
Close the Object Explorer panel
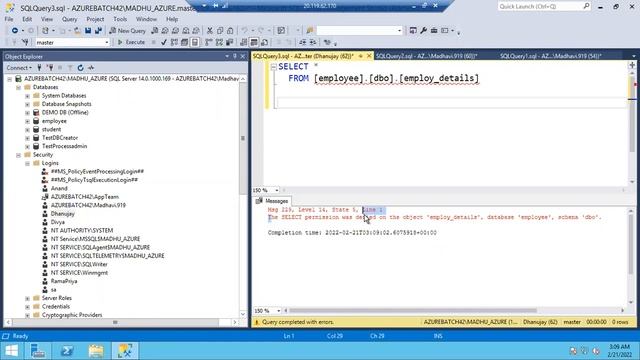click(242, 56)
